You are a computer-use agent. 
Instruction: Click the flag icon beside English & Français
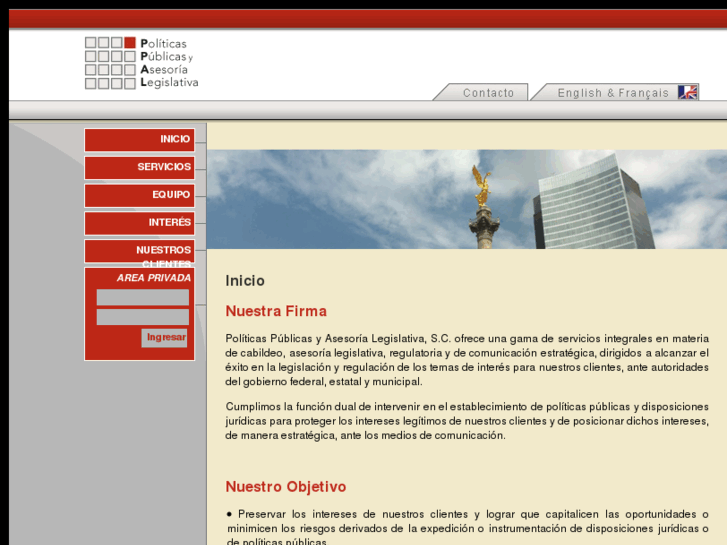(688, 92)
